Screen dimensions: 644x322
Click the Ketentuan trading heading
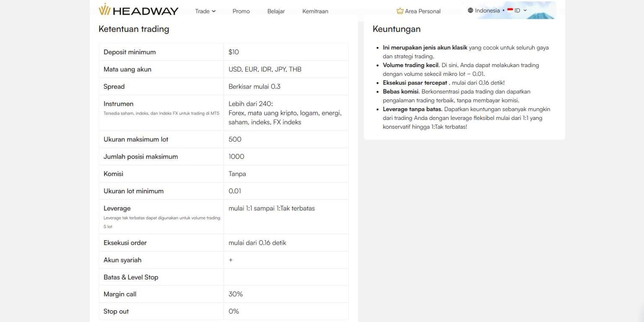pos(134,29)
